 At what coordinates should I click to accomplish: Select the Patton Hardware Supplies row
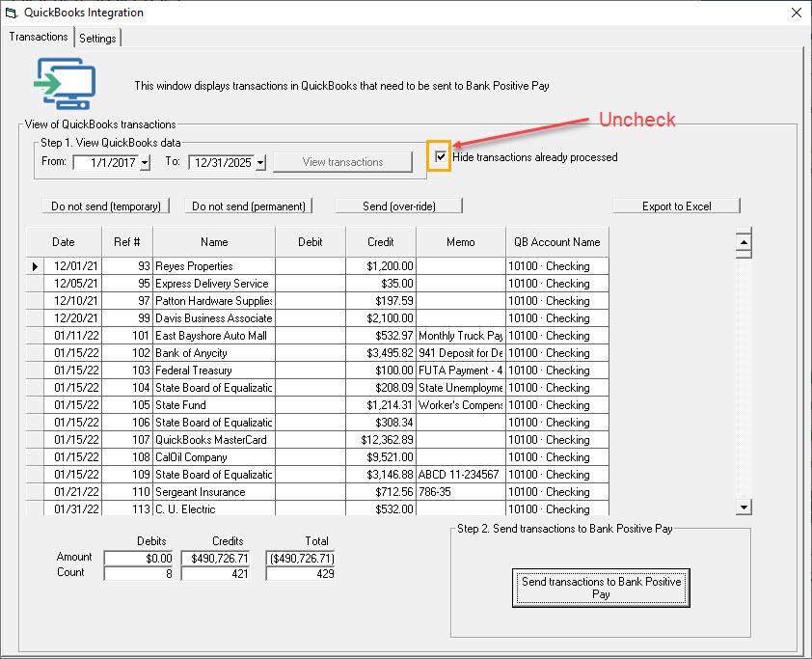click(317, 301)
